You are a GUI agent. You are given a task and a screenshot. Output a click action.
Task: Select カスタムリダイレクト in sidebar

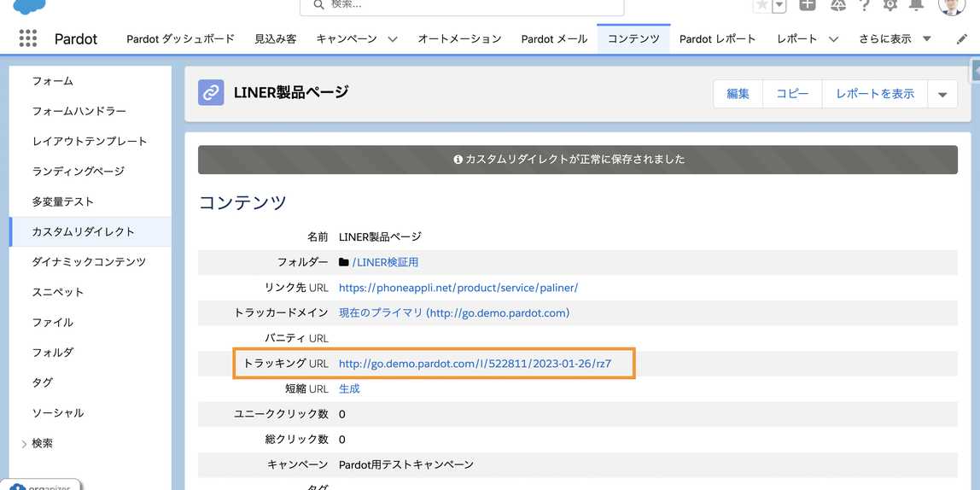[90, 232]
